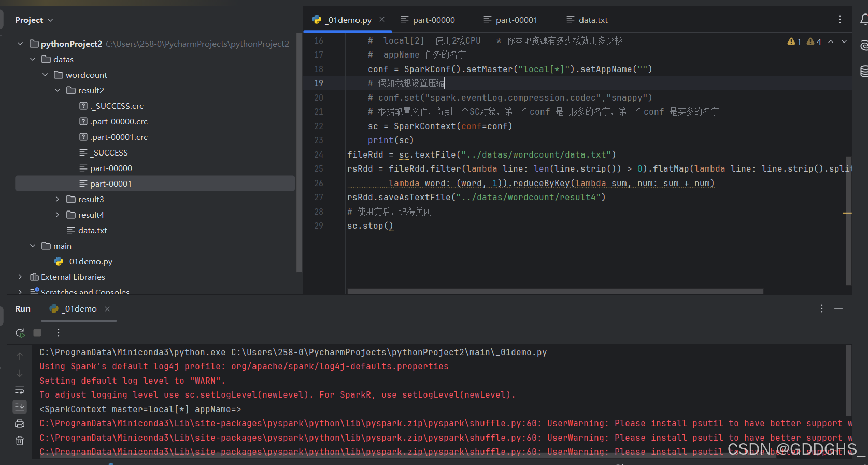
Task: Select .part-00000.crc file in tree
Action: coord(113,121)
